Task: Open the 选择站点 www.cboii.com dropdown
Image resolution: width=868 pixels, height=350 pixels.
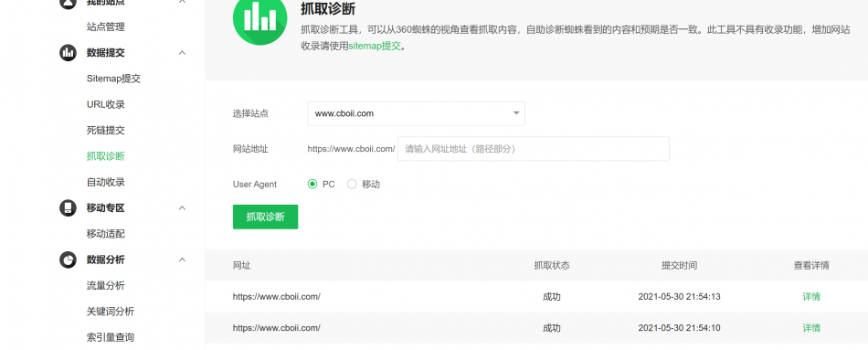Action: (x=417, y=113)
